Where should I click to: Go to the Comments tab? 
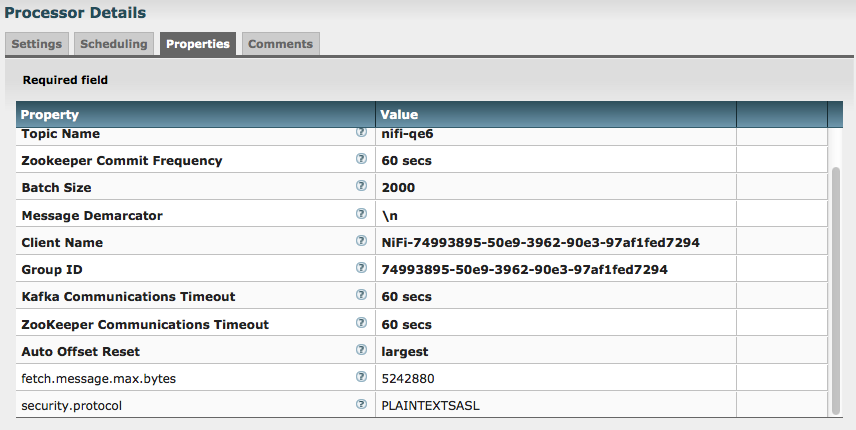[280, 44]
